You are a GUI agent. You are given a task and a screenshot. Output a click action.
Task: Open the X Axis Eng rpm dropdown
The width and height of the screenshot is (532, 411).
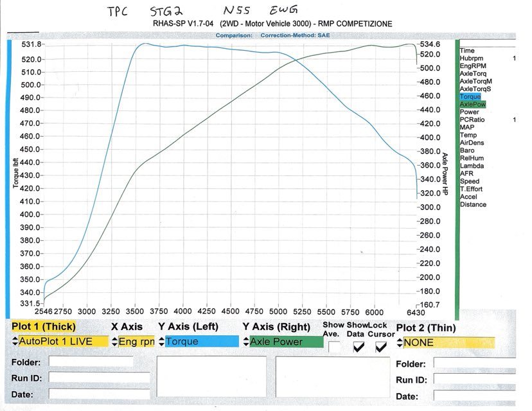click(x=136, y=342)
